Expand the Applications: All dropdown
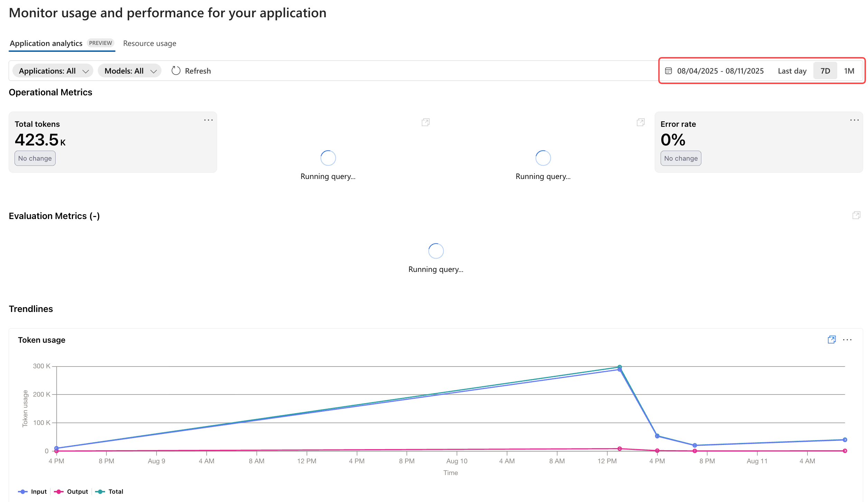Viewport: 868px width, 502px height. pos(53,71)
